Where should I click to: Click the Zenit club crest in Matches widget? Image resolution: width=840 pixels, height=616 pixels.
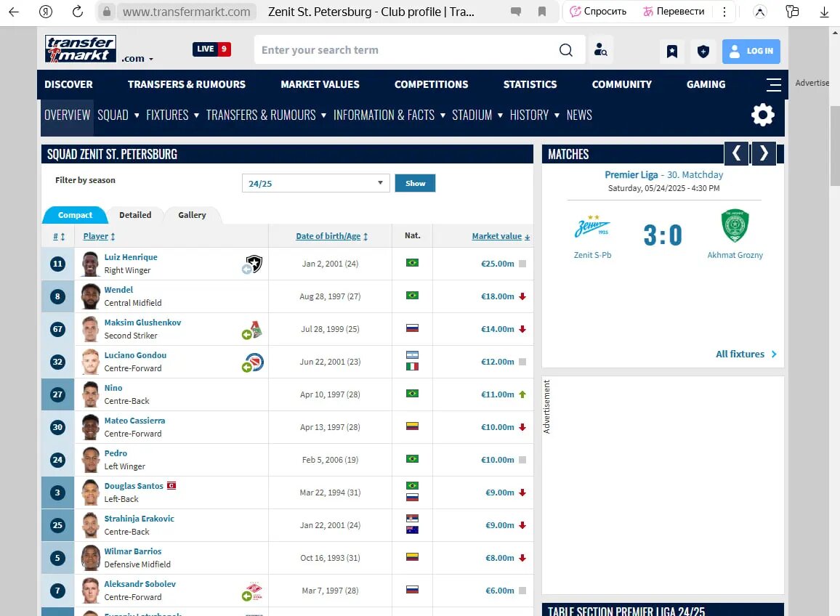pyautogui.click(x=592, y=225)
